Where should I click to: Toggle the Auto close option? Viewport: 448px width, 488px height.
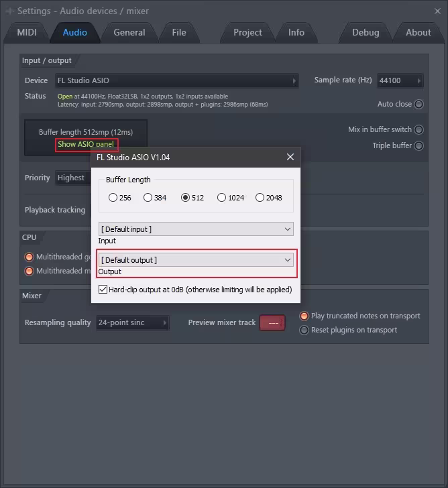pos(418,104)
